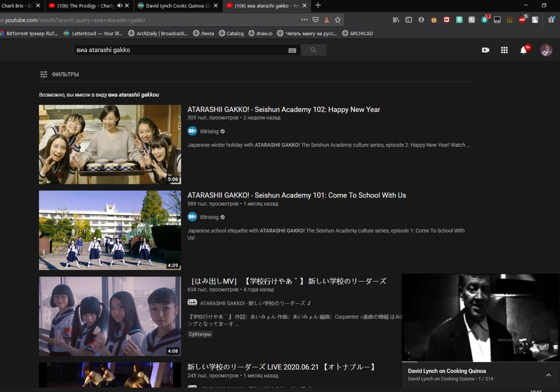Toggle the sidebar view icon
This screenshot has width=560, height=392.
(409, 20)
